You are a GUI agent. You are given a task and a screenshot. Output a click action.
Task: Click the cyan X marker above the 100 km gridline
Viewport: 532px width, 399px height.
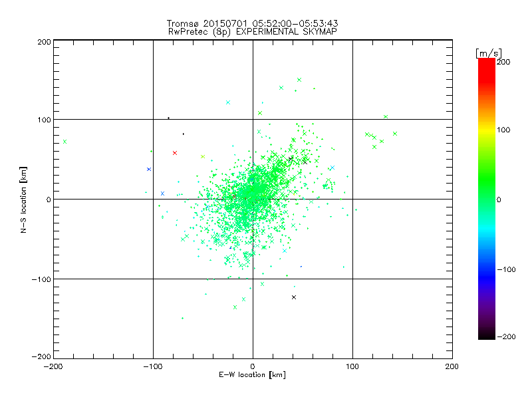point(228,102)
